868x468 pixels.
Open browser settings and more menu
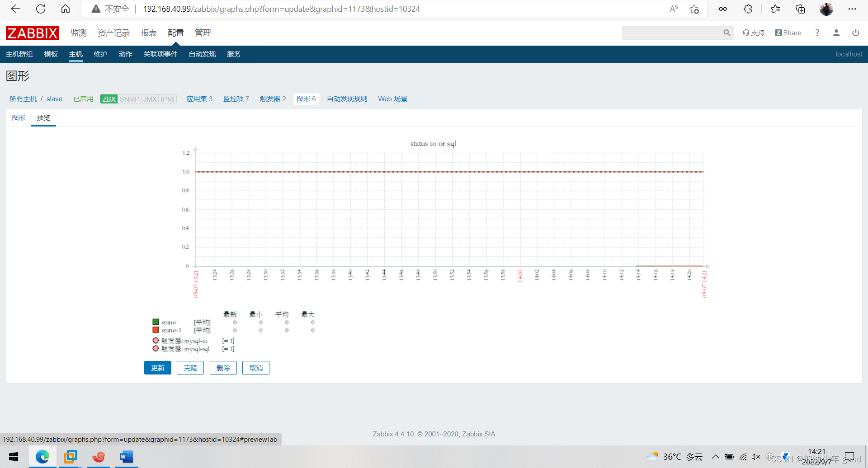[852, 9]
